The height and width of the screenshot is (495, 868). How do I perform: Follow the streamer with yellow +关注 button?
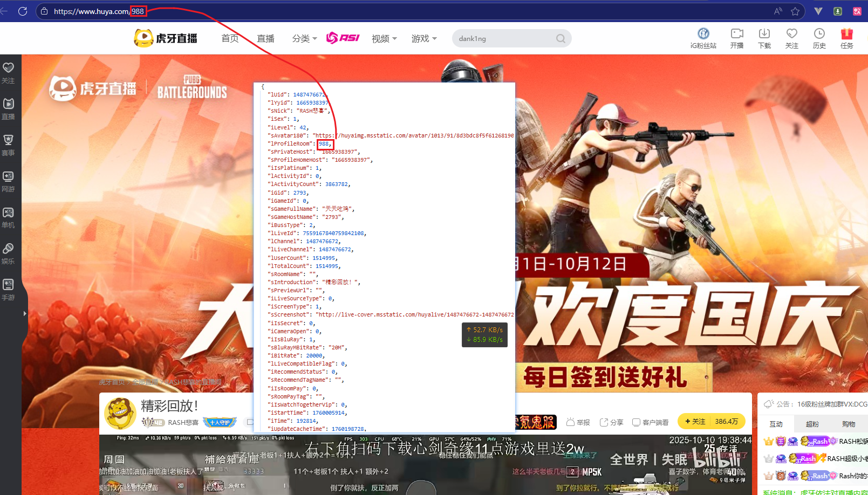tap(695, 421)
